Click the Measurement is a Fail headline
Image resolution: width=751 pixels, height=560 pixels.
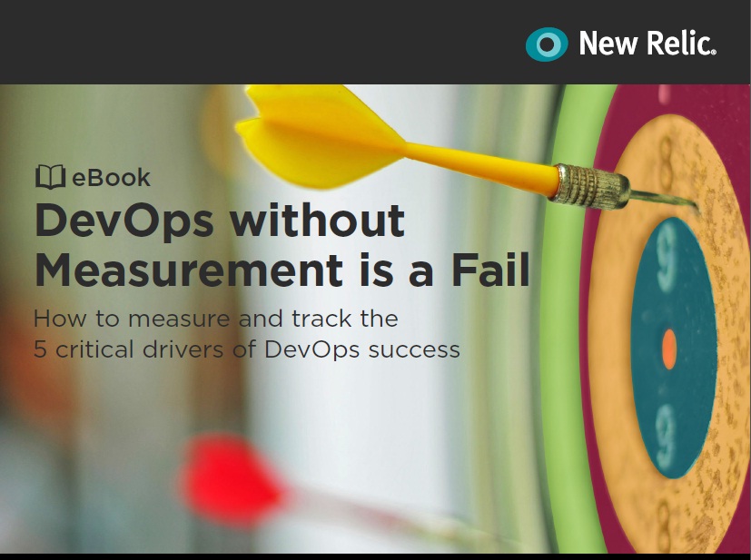[x=282, y=270]
